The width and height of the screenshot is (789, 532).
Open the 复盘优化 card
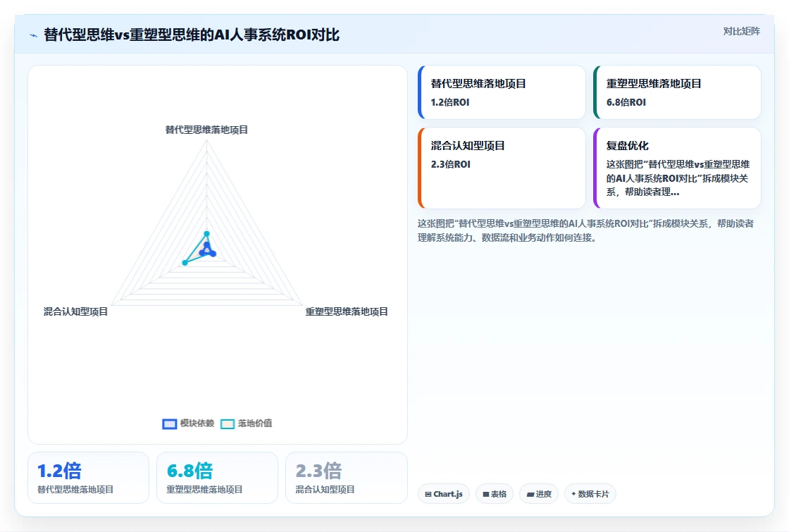click(677, 168)
